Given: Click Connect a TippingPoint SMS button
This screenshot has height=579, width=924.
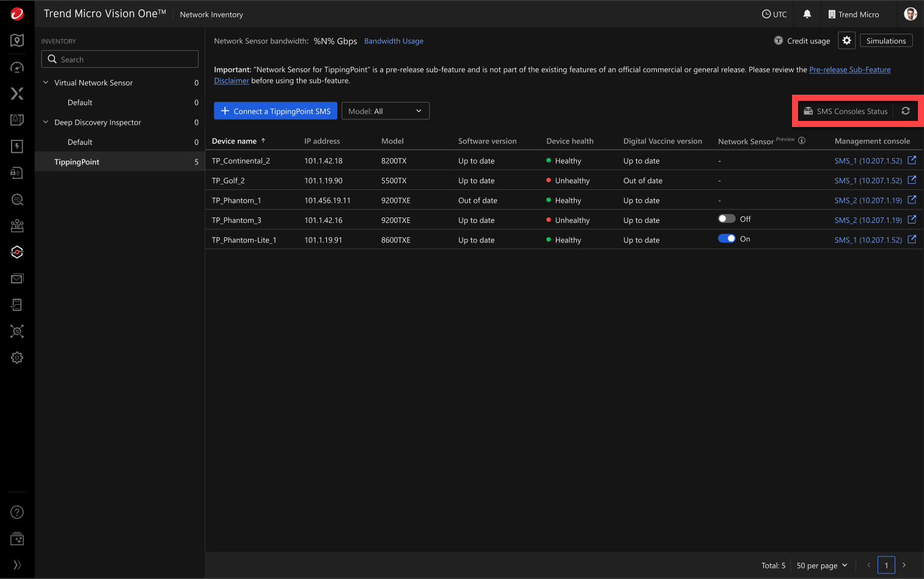Looking at the screenshot, I should [x=276, y=111].
